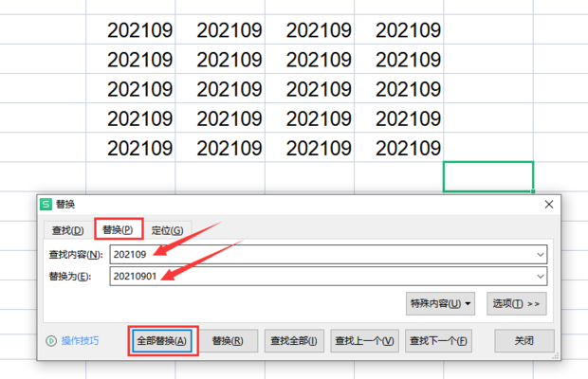This screenshot has width=588, height=379.
Task: Click the WPS icon in dialog title
Action: [46, 204]
